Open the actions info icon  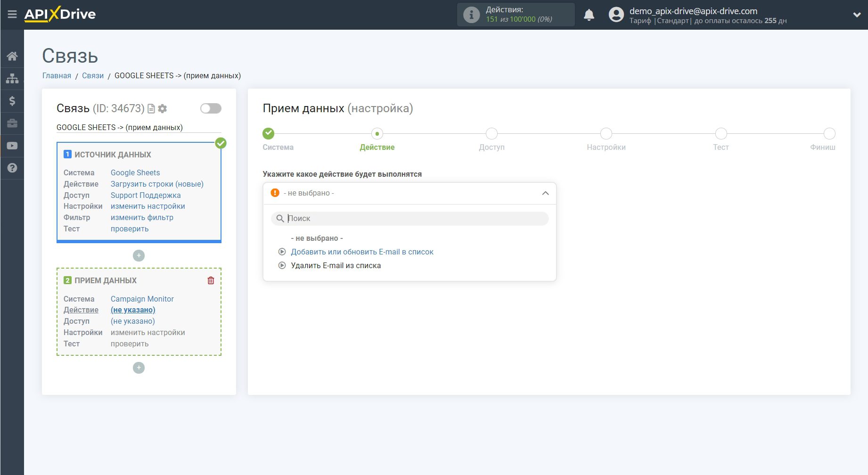(471, 15)
